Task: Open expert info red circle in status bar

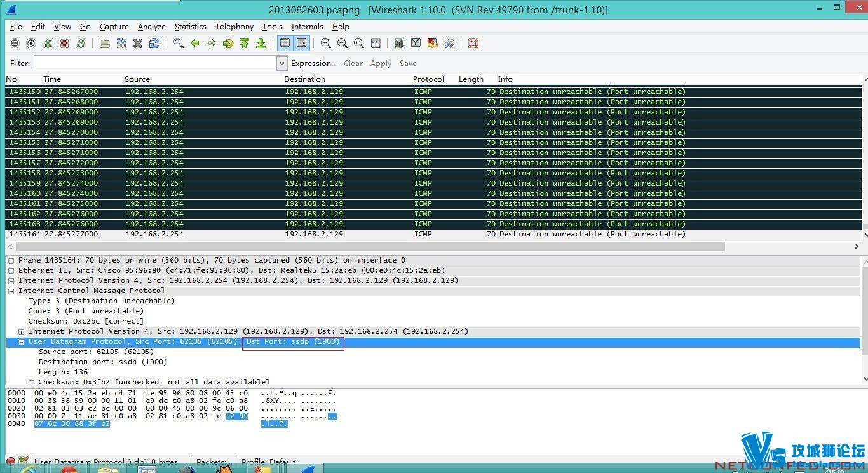Action: 11,462
